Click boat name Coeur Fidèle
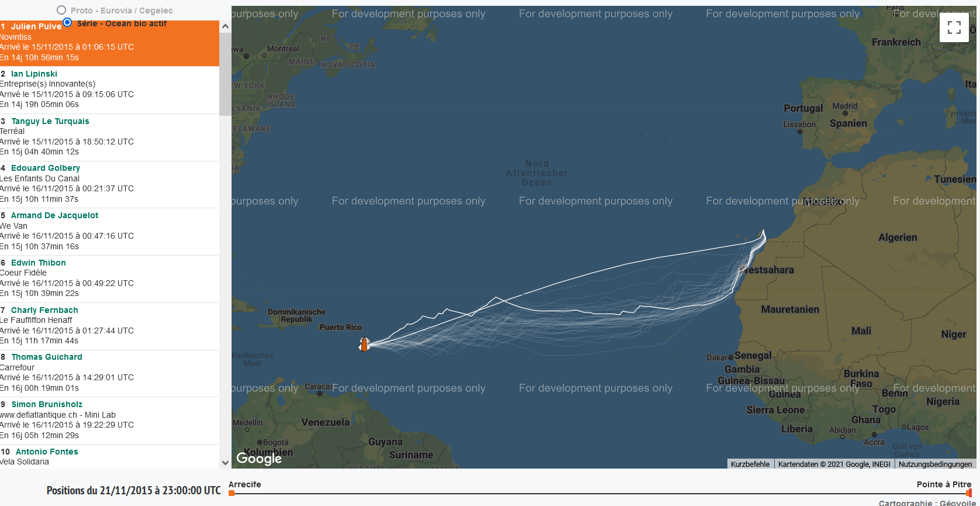 pos(23,273)
